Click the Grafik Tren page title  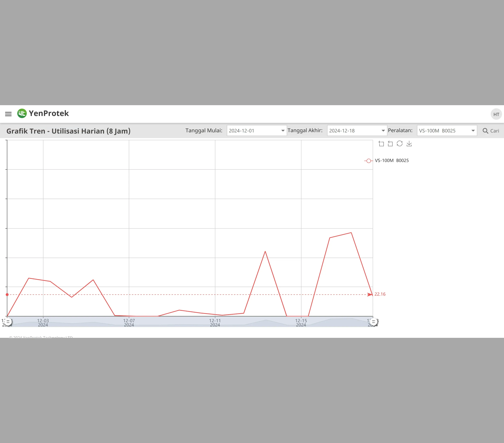(68, 131)
